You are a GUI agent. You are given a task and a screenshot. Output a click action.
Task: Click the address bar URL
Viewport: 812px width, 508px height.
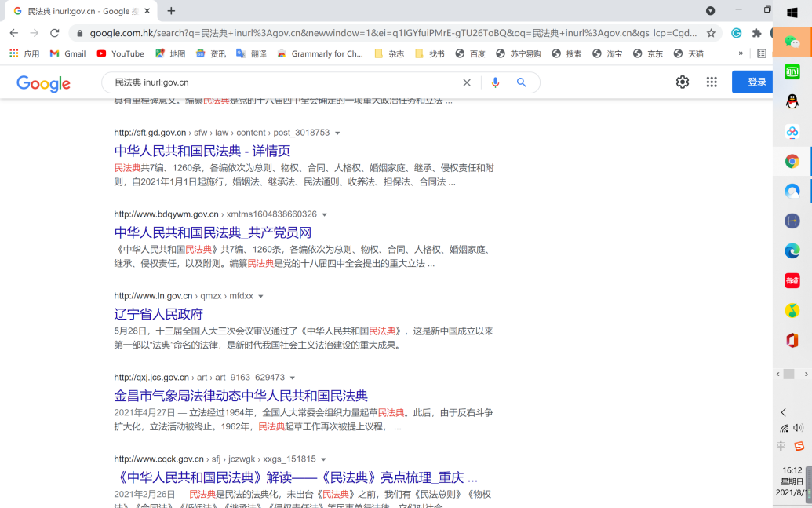[x=392, y=33]
